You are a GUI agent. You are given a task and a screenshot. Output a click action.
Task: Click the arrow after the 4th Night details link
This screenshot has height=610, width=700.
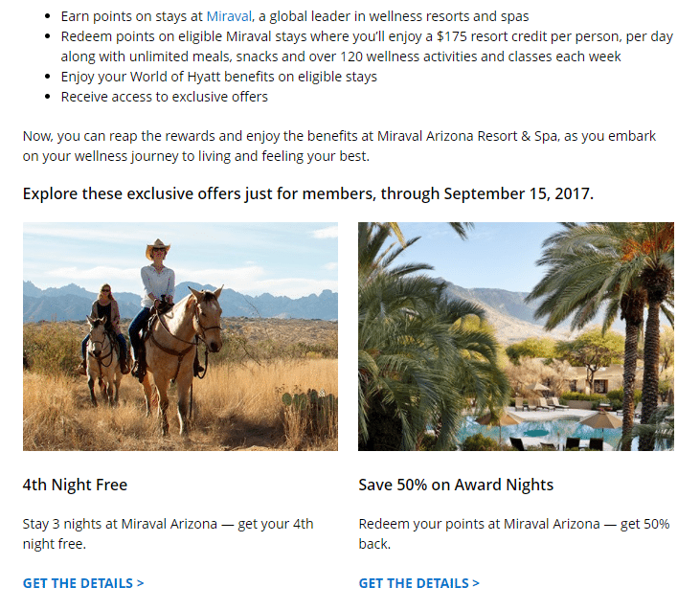(x=140, y=583)
